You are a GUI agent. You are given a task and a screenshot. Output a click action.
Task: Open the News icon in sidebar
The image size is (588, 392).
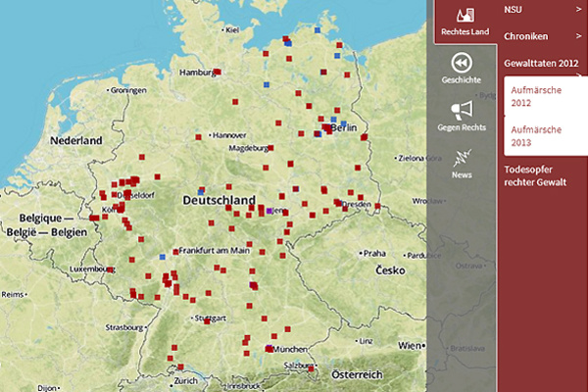click(461, 157)
